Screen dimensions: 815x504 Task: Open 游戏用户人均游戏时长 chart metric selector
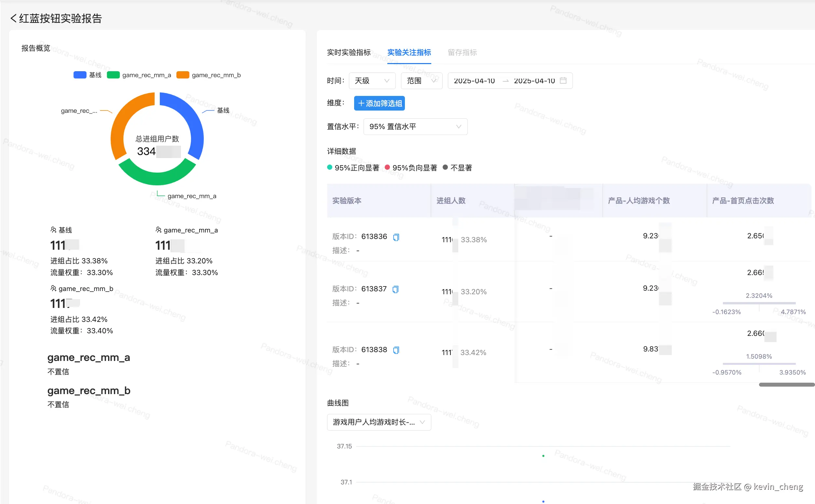point(379,422)
